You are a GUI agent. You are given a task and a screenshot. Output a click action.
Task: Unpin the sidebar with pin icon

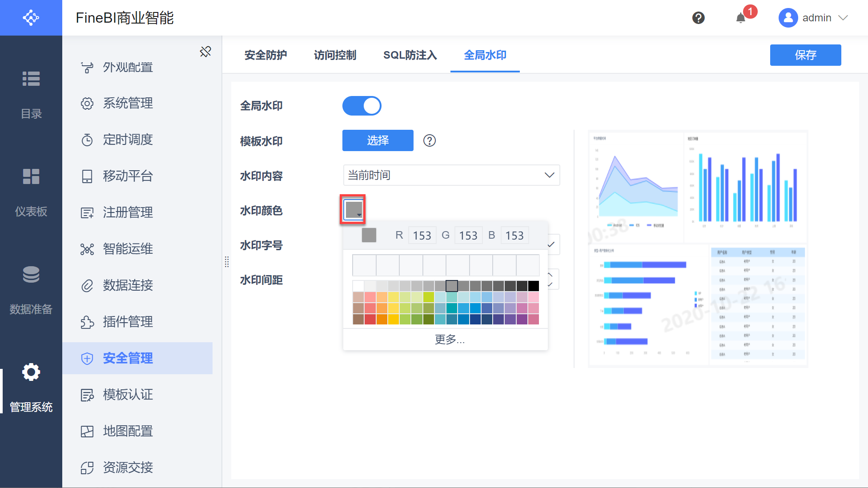[x=205, y=52]
